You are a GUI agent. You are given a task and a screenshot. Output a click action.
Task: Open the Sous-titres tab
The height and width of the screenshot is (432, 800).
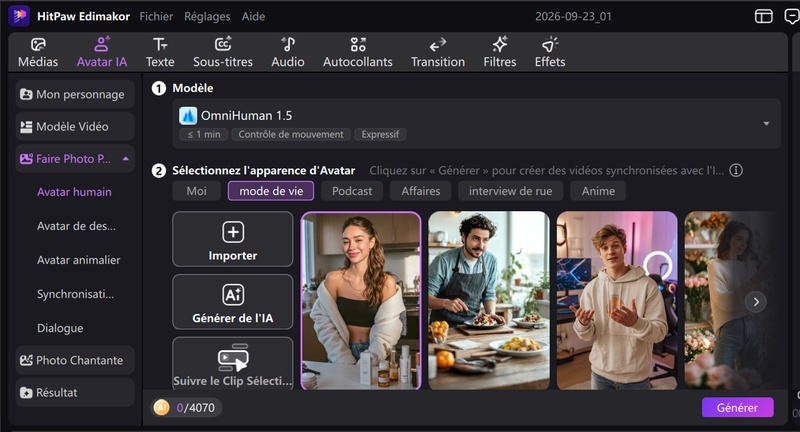(223, 53)
